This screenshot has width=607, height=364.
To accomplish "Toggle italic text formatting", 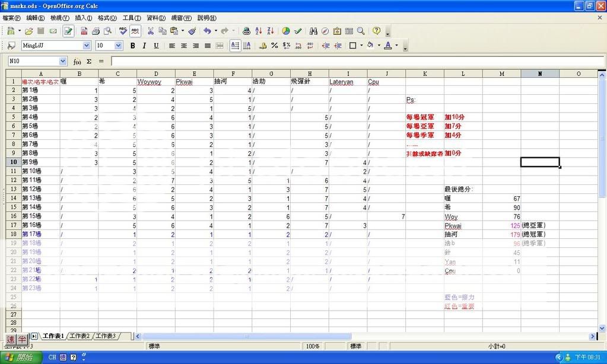I will (x=144, y=46).
